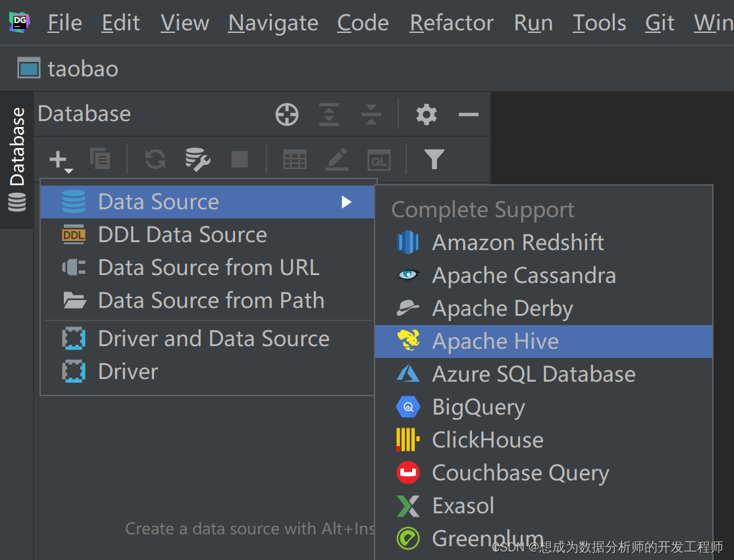Expand all database tree nodes
The image size is (734, 560).
329,115
